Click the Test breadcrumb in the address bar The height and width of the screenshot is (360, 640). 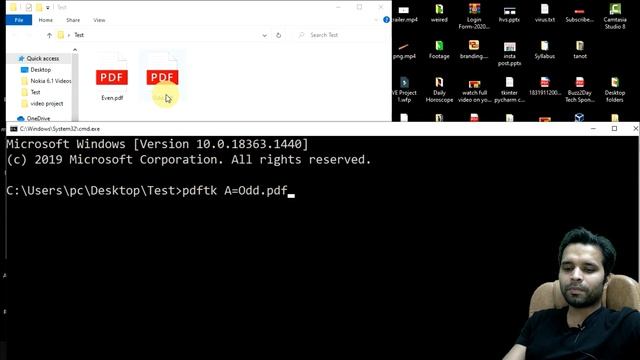coord(79,35)
